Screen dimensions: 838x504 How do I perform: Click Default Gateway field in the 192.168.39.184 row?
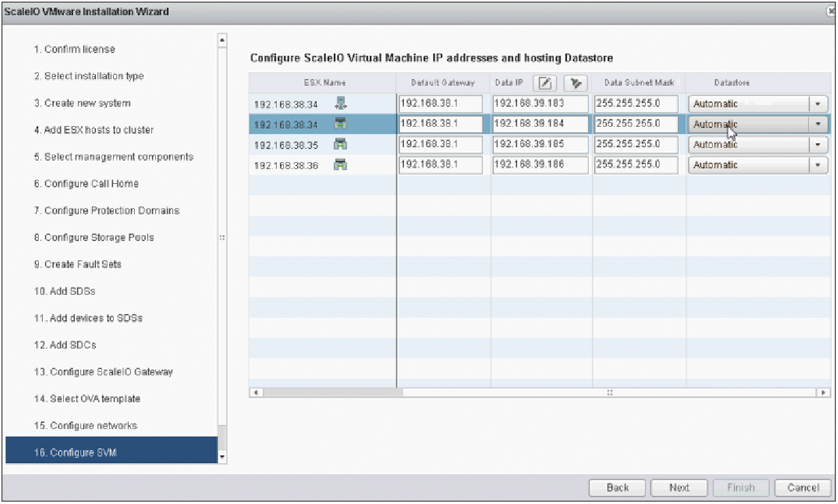440,124
